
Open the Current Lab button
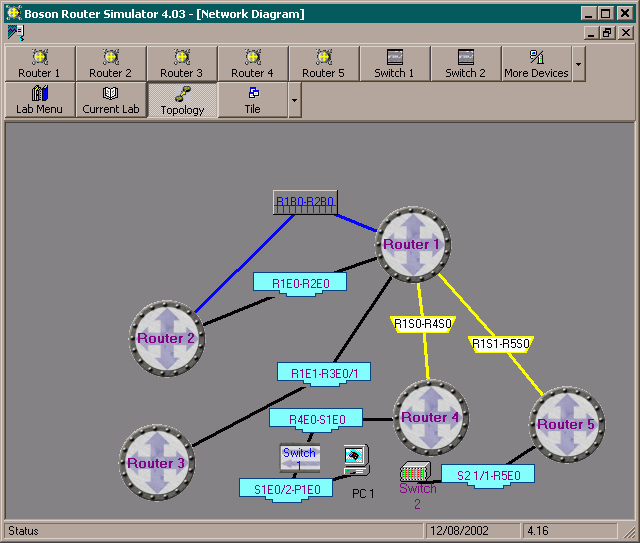[111, 100]
